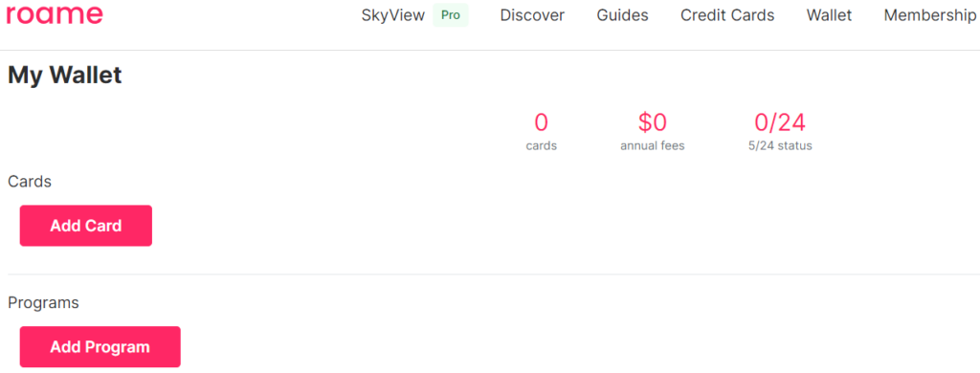980x373 pixels.
Task: Click the $0 amount figure
Action: click(x=653, y=122)
